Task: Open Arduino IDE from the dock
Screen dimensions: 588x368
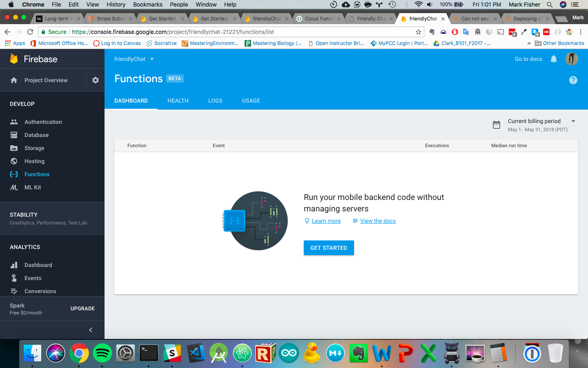Action: [x=289, y=353]
